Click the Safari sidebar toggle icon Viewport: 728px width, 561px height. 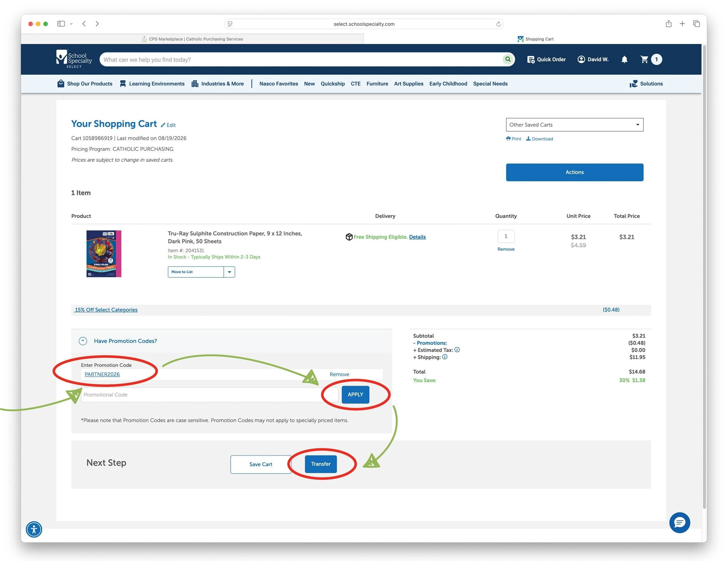point(61,24)
